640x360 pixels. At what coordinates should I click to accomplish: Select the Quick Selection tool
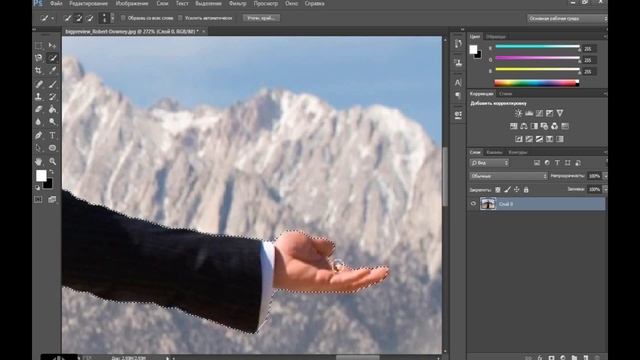pyautogui.click(x=52, y=58)
